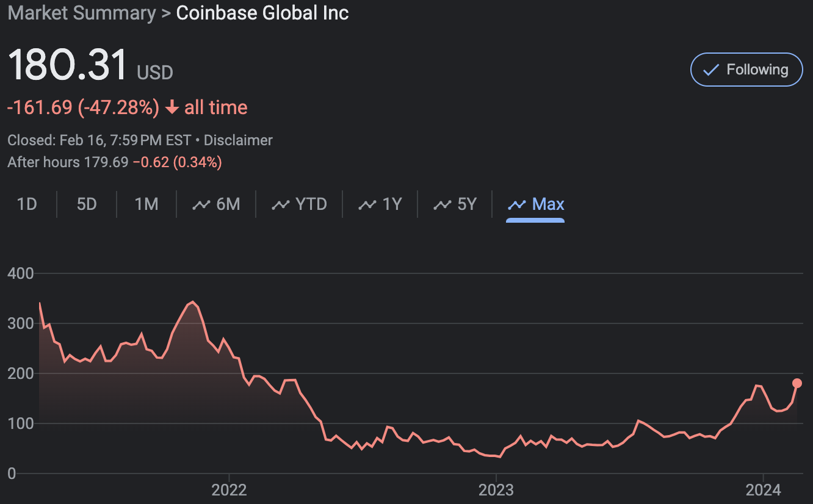This screenshot has width=813, height=504.
Task: Click the Max sparkline icon
Action: (516, 204)
